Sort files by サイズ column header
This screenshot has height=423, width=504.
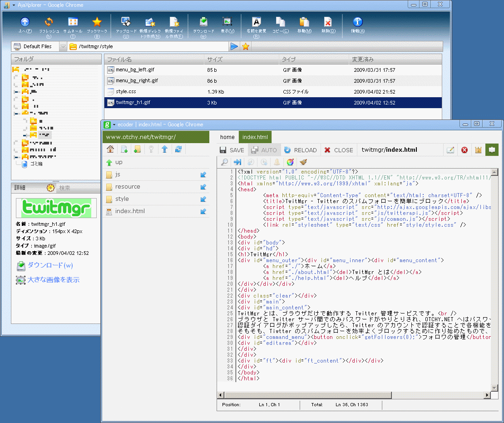pyautogui.click(x=242, y=59)
